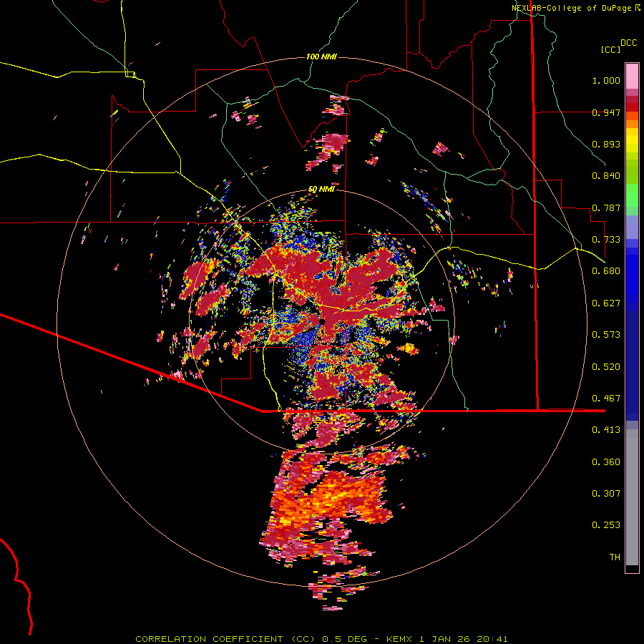Select the 0.413 scale value
The height and width of the screenshot is (644, 644).
606,430
